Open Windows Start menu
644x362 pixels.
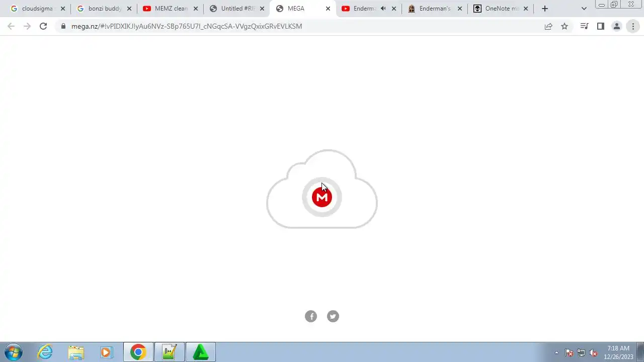[14, 352]
